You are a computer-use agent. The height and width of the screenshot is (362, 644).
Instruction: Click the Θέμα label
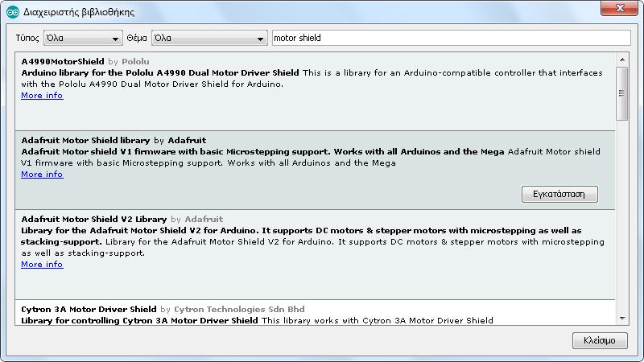(137, 38)
